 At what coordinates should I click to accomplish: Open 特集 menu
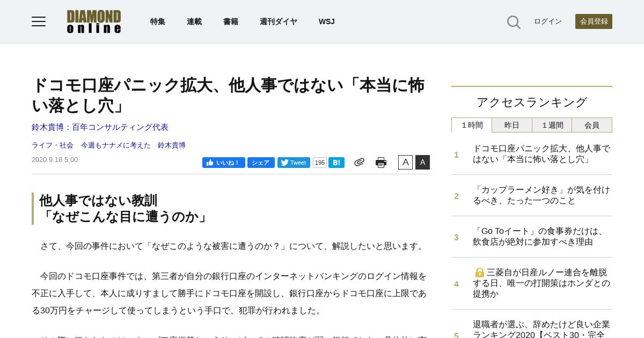158,21
